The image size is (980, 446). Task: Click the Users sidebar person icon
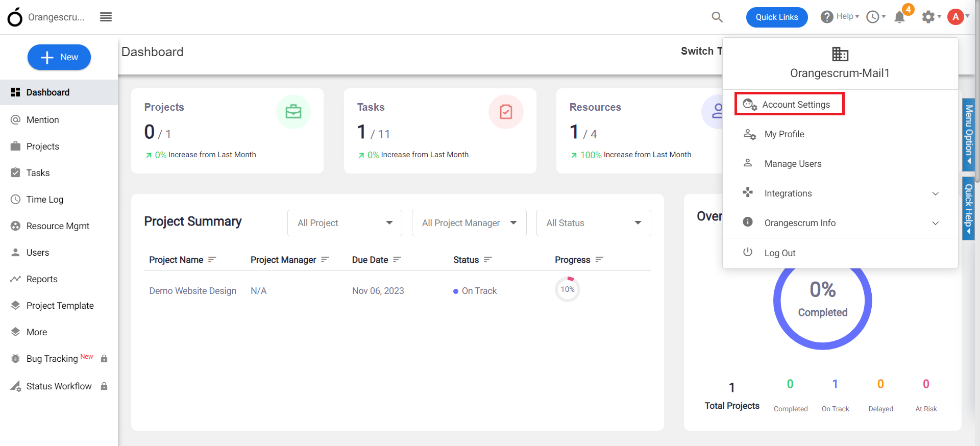click(x=15, y=252)
